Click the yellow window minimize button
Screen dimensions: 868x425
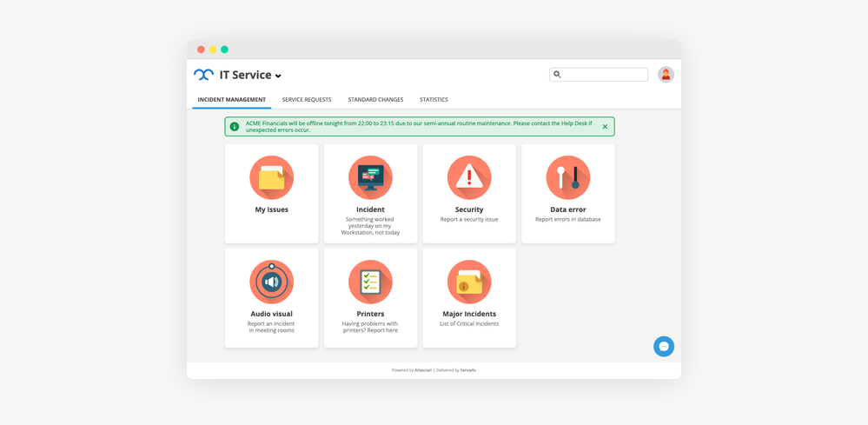pyautogui.click(x=213, y=50)
